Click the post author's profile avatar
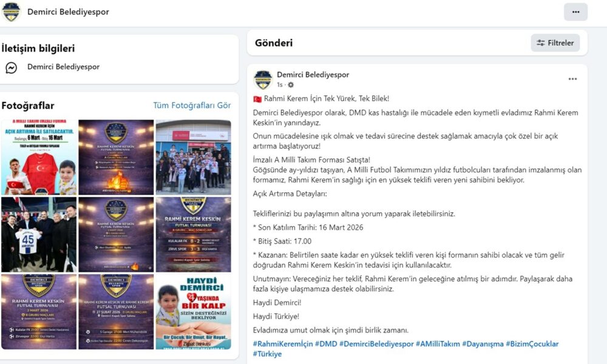 263,79
